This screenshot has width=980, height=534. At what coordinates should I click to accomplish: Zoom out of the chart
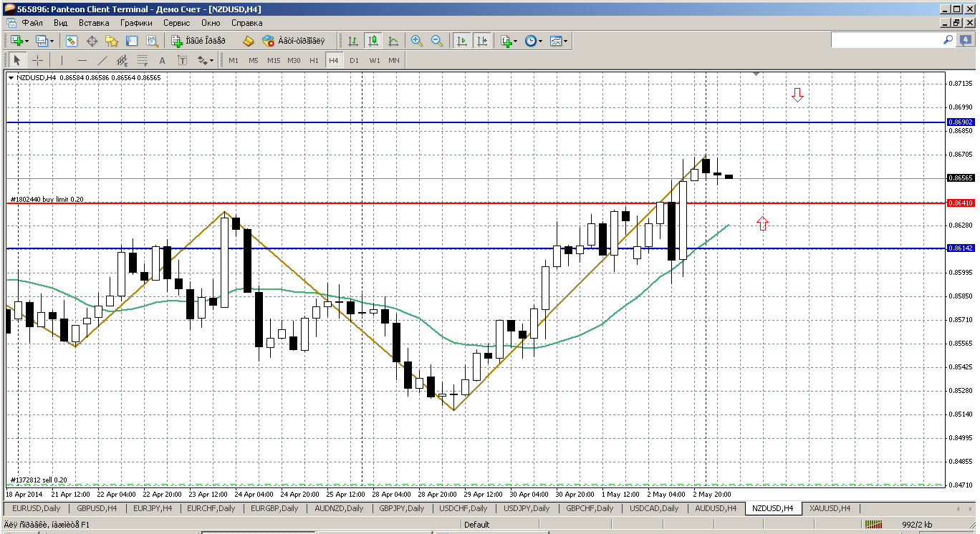point(436,41)
